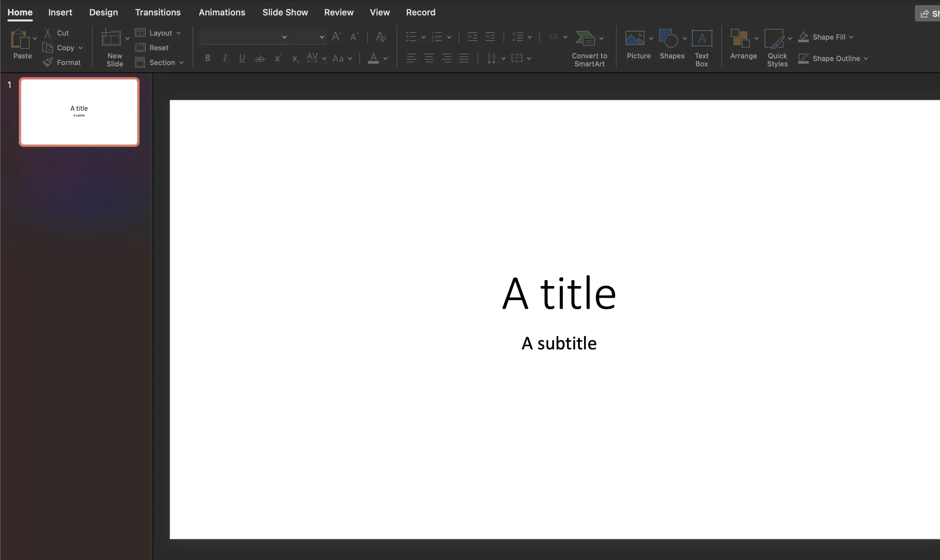Select slide 1 thumbnail
Viewport: 940px width, 560px height.
click(79, 111)
